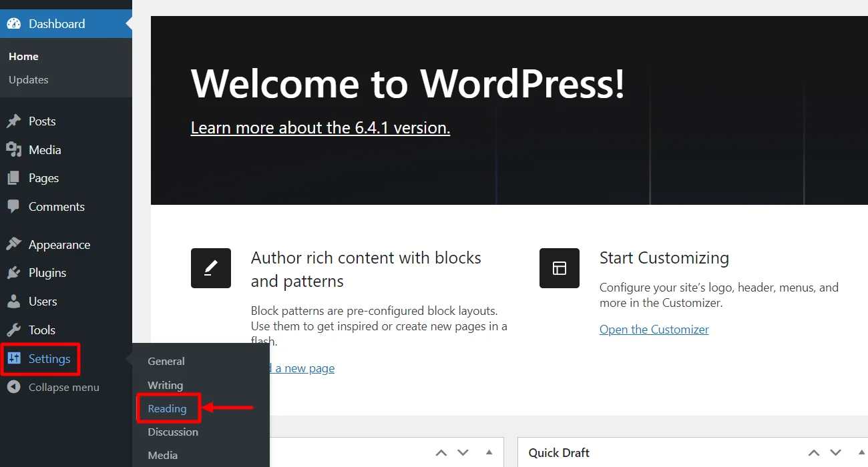868x467 pixels.
Task: Click the layout icon beside Start Customizing
Action: coord(560,268)
